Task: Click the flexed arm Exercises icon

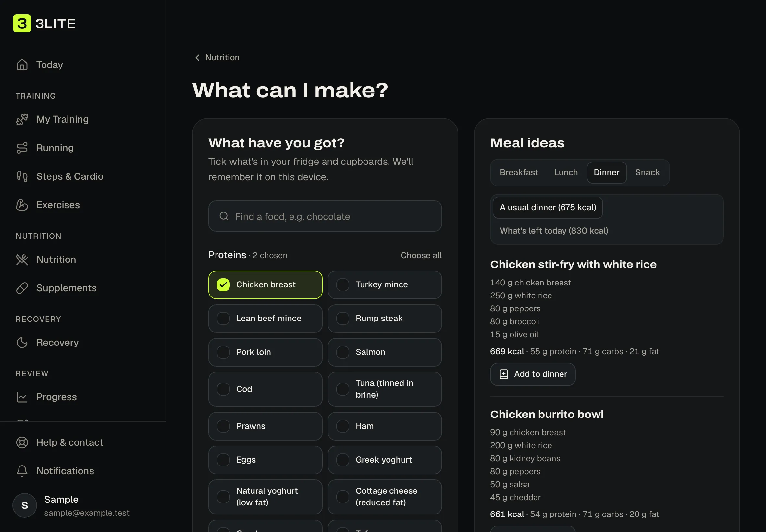Action: pos(22,205)
